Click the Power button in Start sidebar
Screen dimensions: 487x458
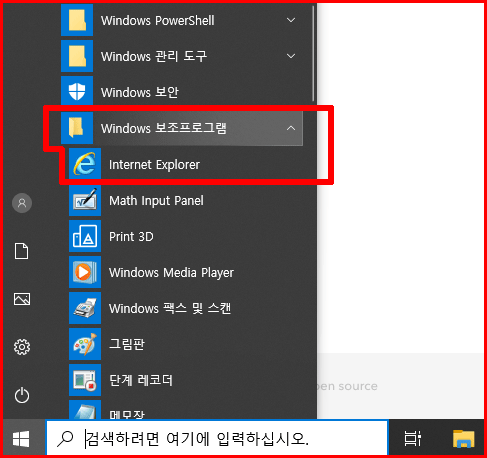pyautogui.click(x=22, y=395)
